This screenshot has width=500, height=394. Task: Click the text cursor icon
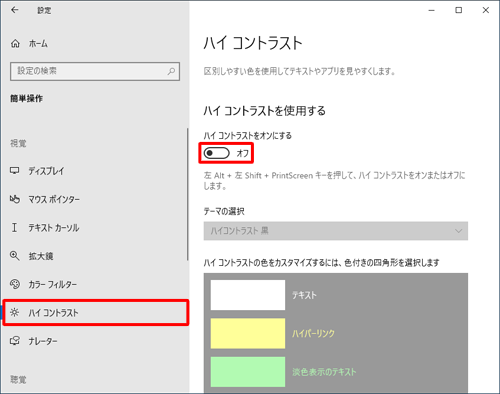tap(14, 228)
